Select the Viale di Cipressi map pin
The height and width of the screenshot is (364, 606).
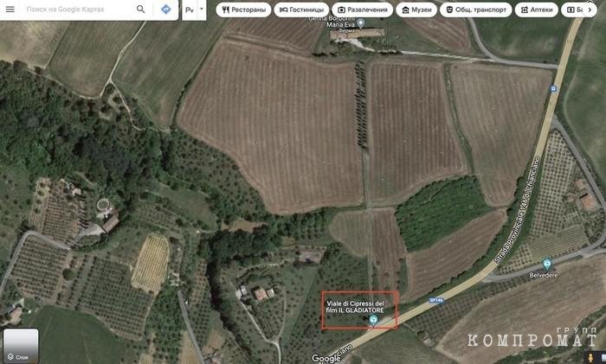373,320
